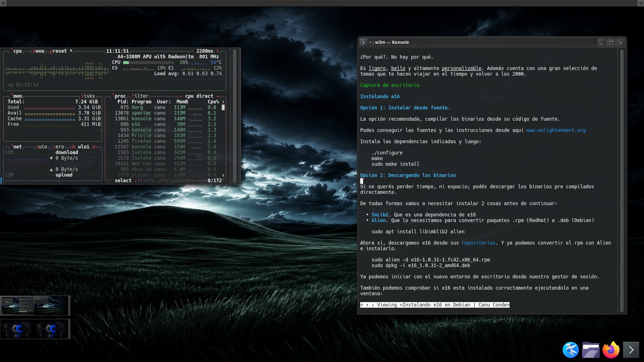The image size is (644, 362).
Task: Follow the 'Alien' link in the bullet list
Action: [378, 220]
